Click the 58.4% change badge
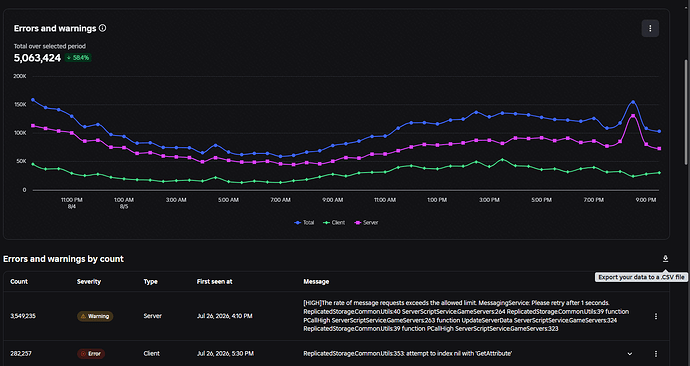 (x=78, y=58)
